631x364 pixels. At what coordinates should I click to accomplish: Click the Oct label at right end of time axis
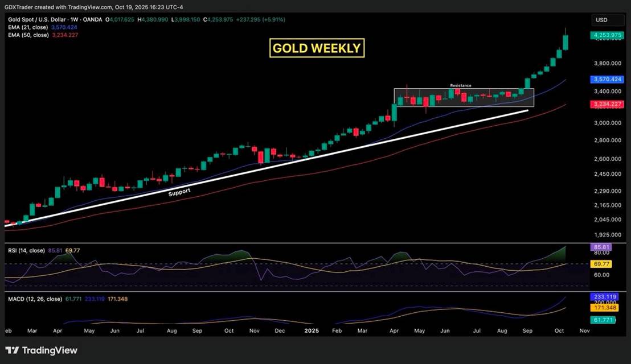559,330
